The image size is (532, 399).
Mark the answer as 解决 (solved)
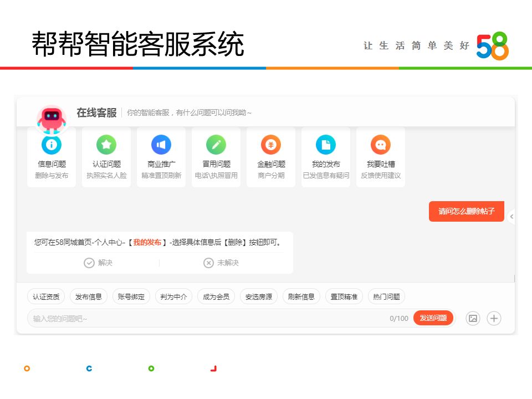97,262
